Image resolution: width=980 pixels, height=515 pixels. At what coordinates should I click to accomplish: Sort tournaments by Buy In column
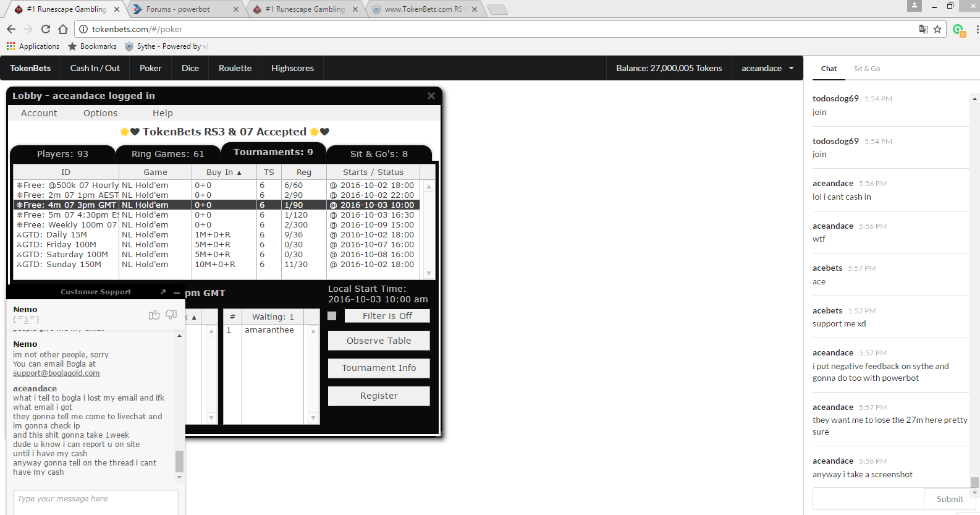pyautogui.click(x=224, y=172)
